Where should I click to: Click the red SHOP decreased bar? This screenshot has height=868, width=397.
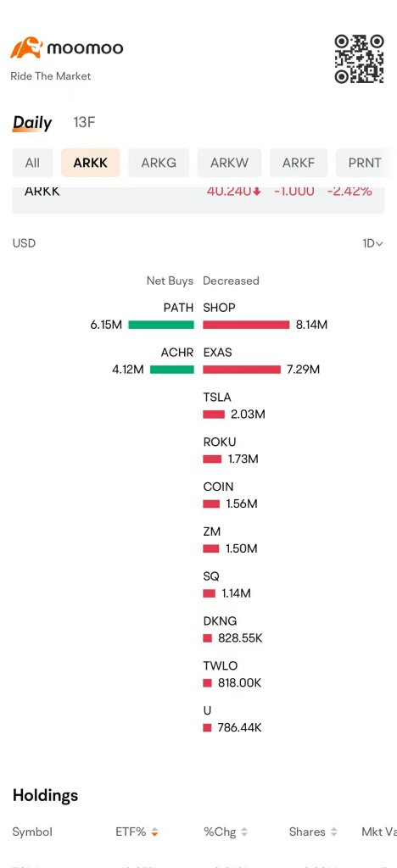click(x=246, y=325)
